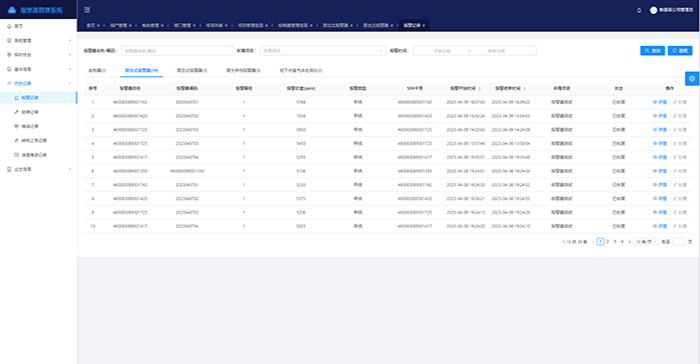
Task: Close the 角色管理 page tab with its x
Action: pyautogui.click(x=162, y=25)
